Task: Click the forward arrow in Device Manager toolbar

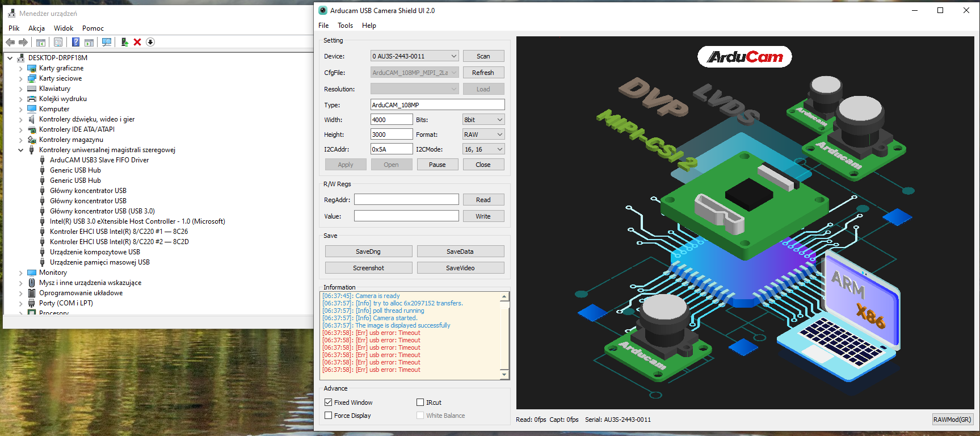Action: coord(23,42)
